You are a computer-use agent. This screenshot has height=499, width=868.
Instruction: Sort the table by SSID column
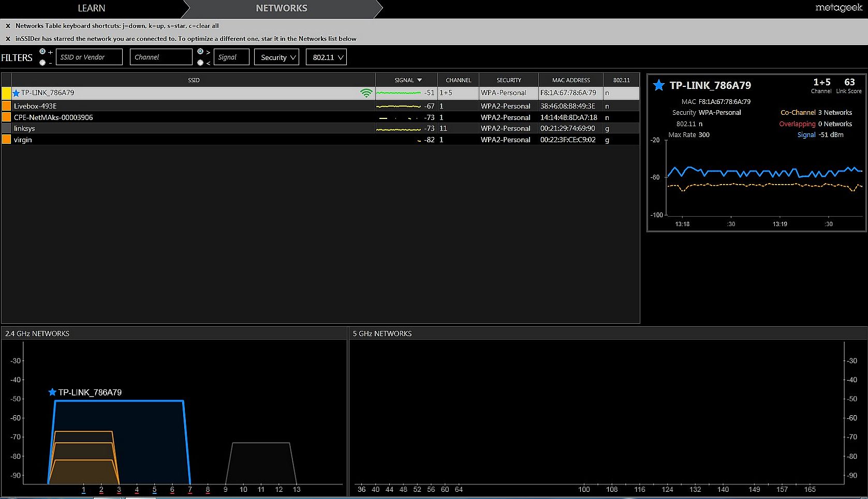(194, 80)
